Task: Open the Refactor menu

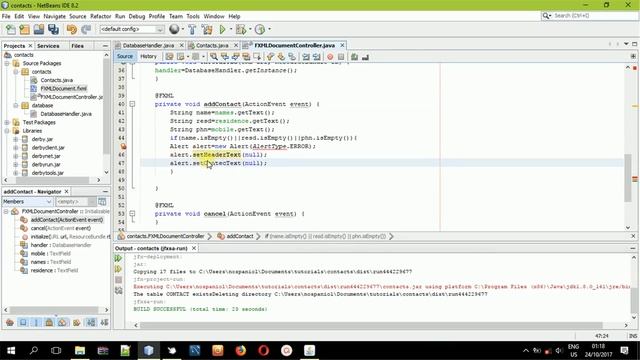Action: click(100, 16)
